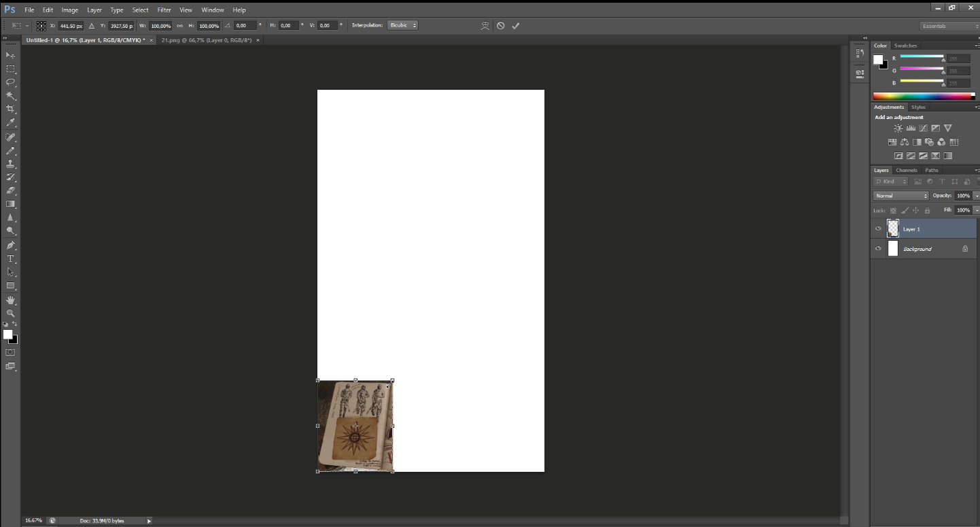Toggle Layer 1 visibility eye
Viewport: 980px width, 527px height.
(x=878, y=229)
